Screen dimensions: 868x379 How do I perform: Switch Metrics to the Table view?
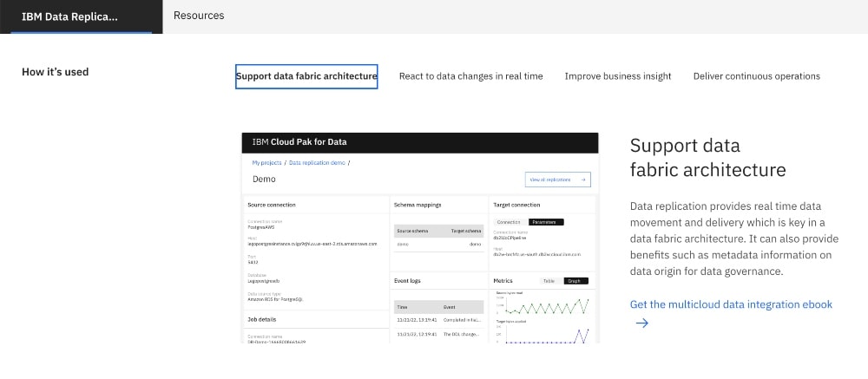click(549, 281)
